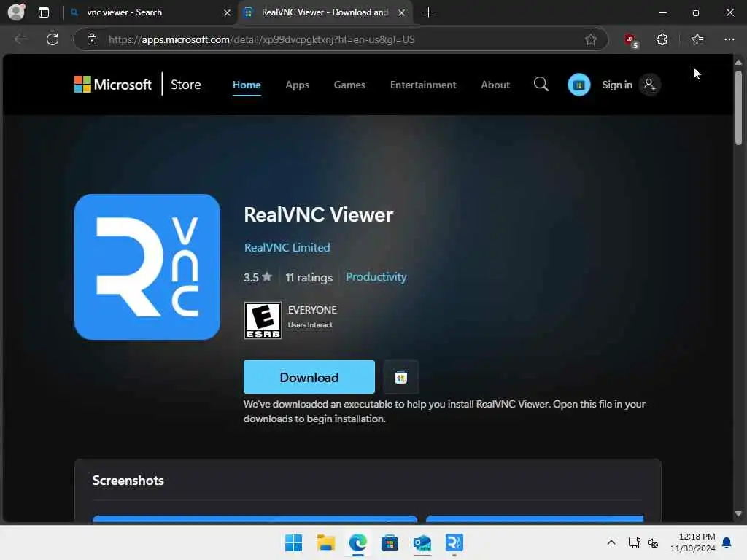
Task: Open the Extensions puzzle icon
Action: click(662, 39)
